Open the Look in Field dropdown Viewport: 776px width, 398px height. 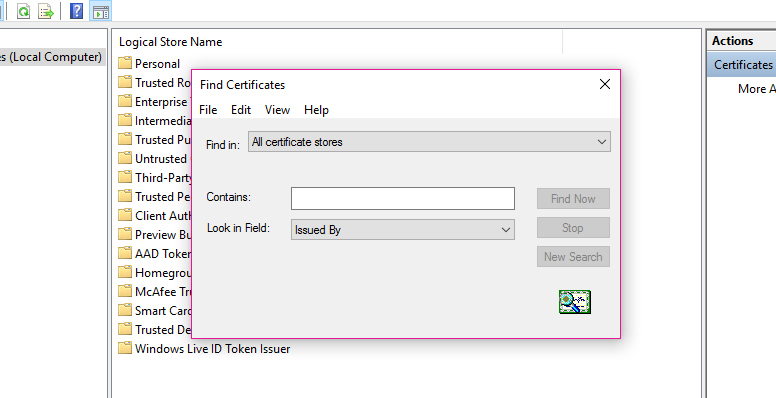point(403,230)
